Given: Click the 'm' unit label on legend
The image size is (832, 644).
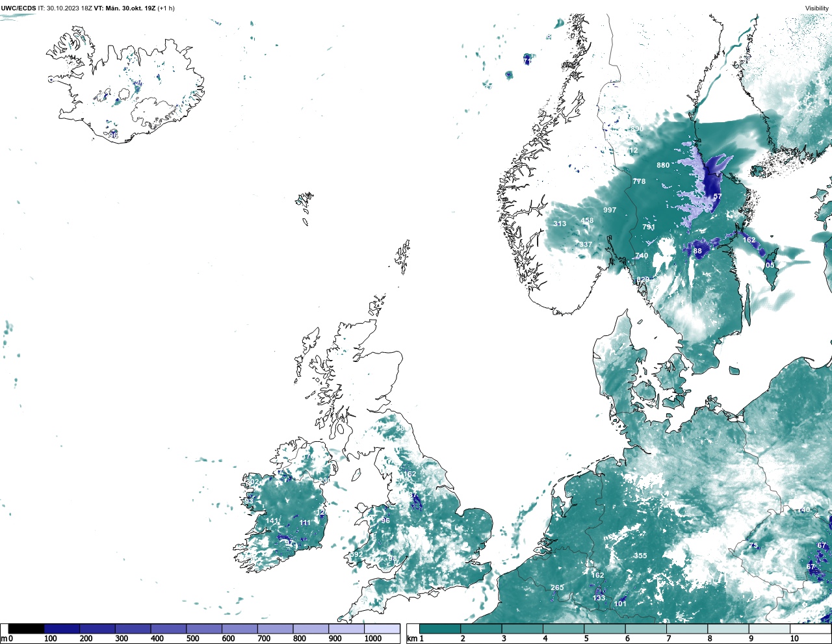Looking at the screenshot, I should (4, 639).
